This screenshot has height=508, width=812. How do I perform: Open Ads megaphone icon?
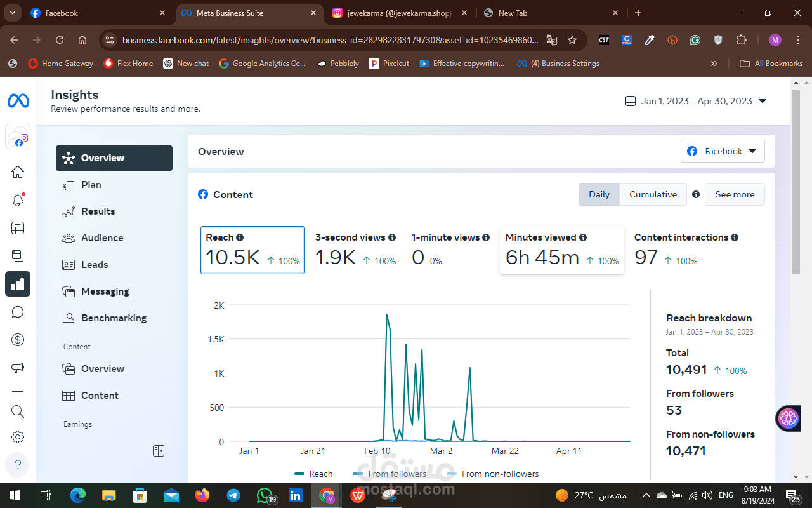coord(18,368)
